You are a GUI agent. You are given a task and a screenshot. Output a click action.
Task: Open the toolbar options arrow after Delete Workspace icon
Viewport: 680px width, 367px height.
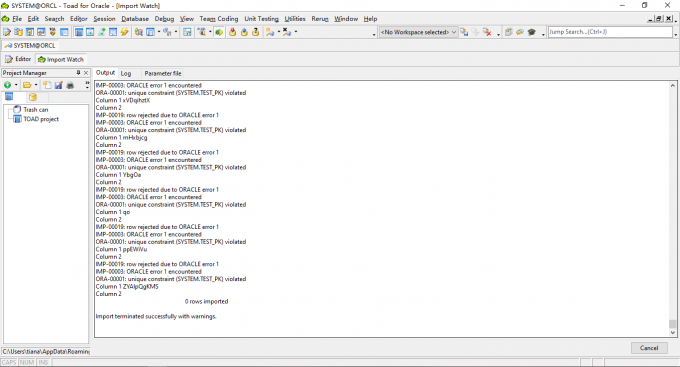pyautogui.click(x=498, y=34)
